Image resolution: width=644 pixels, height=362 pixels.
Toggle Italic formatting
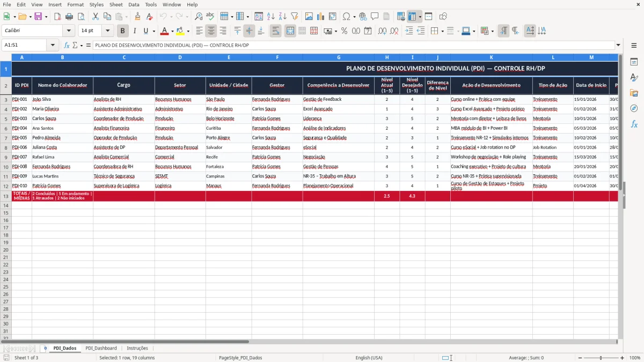135,31
